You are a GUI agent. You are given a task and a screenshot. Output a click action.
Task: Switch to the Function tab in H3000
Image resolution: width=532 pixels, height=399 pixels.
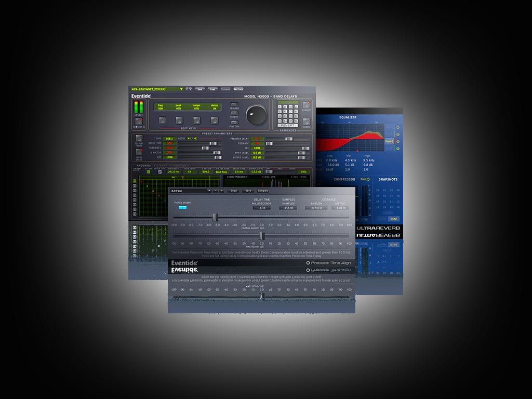(179, 166)
